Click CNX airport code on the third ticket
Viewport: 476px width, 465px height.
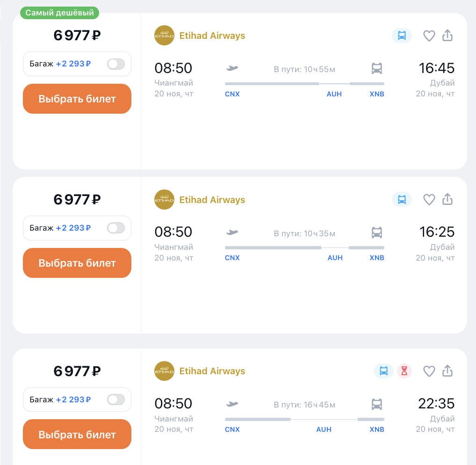coord(232,429)
